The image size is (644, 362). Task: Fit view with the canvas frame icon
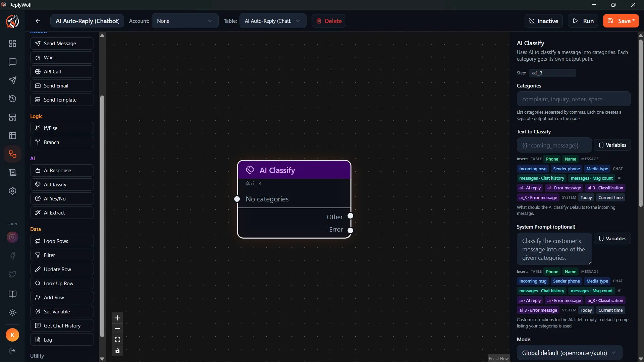117,340
